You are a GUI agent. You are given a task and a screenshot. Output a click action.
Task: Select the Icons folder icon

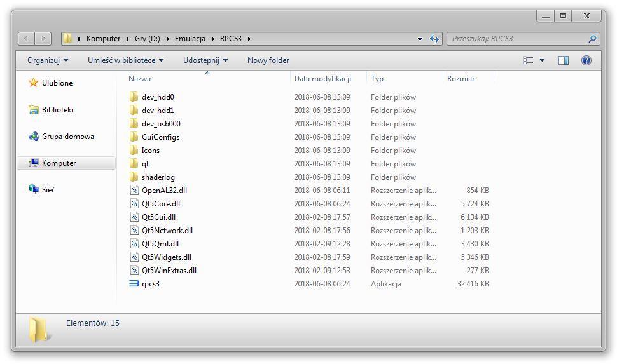[x=134, y=150]
